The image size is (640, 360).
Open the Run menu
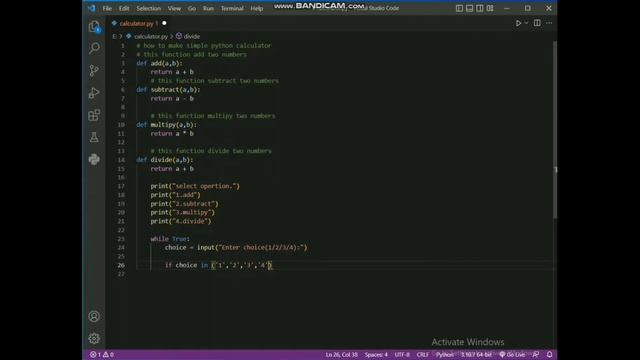click(208, 8)
